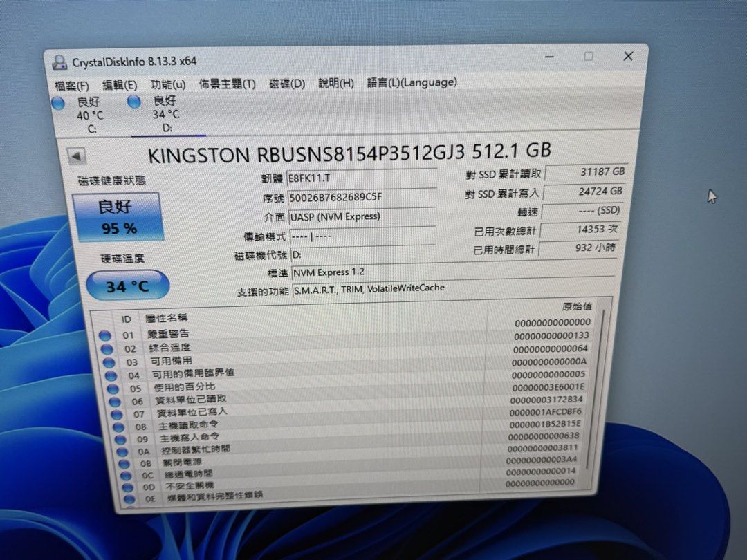Viewport: 747px width, 560px height.
Task: Click raw value 0000003E6001E
Action: (548, 387)
